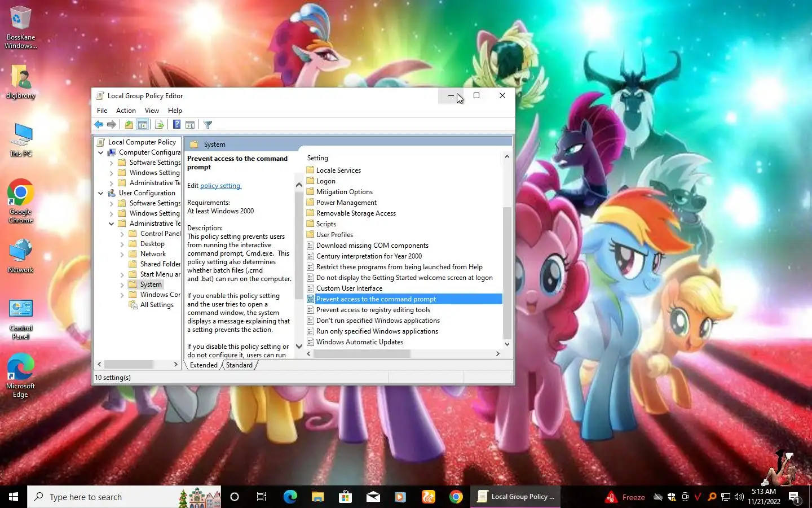Open the Mail app from the taskbar

373,497
